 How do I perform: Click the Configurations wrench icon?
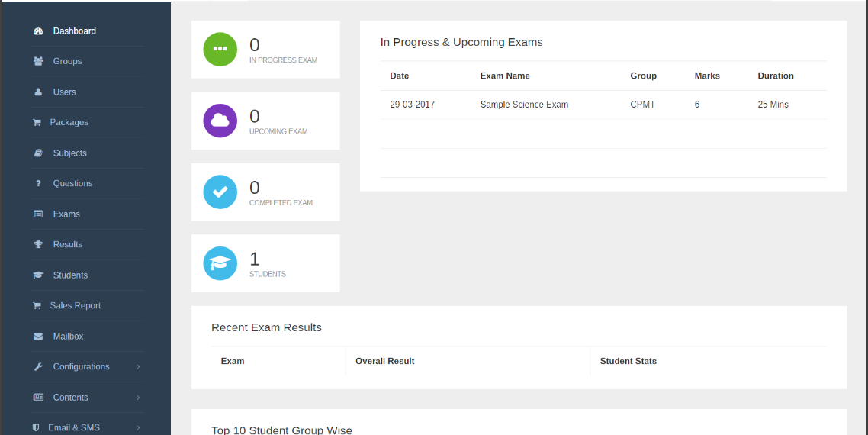click(38, 367)
